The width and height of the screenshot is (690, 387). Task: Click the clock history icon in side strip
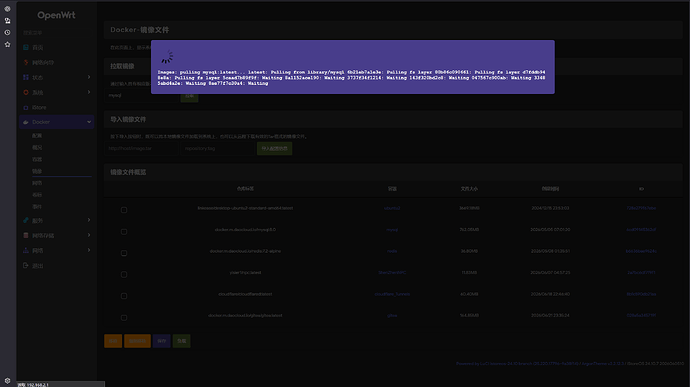click(7, 33)
